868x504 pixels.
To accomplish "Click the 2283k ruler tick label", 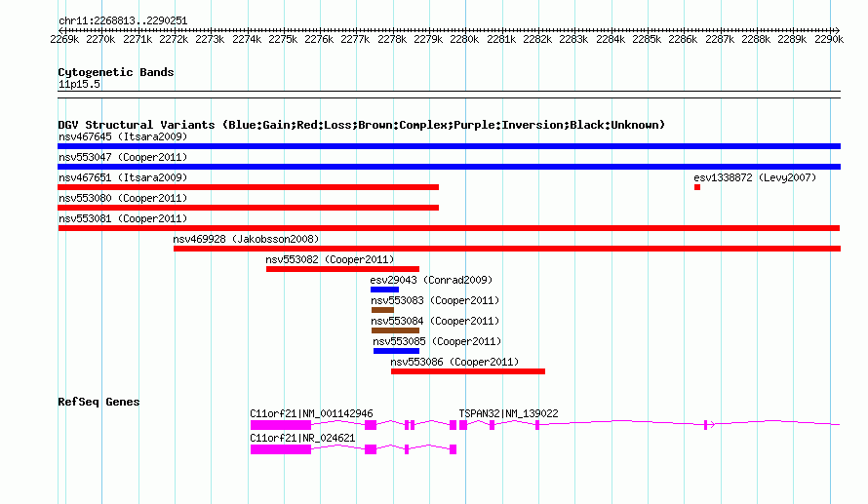I will (573, 39).
